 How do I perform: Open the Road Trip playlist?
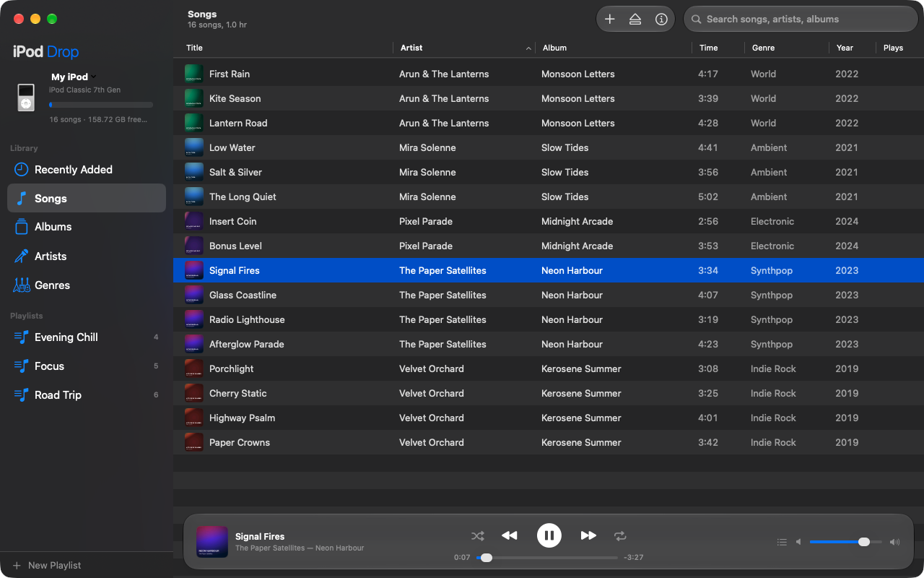(x=87, y=395)
